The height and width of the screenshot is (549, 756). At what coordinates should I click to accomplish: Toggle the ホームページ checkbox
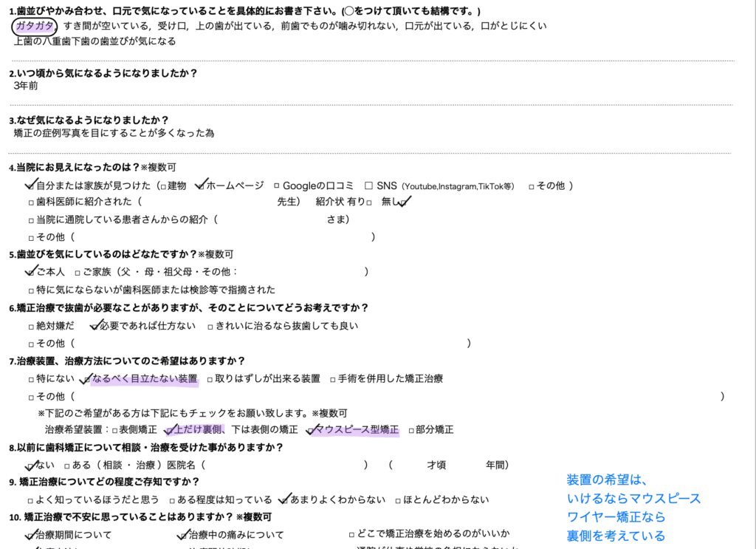click(200, 185)
